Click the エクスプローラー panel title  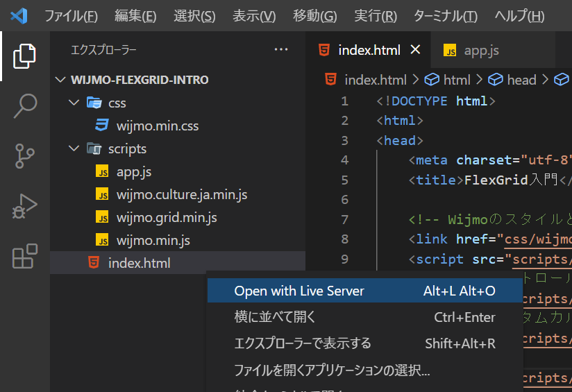103,49
